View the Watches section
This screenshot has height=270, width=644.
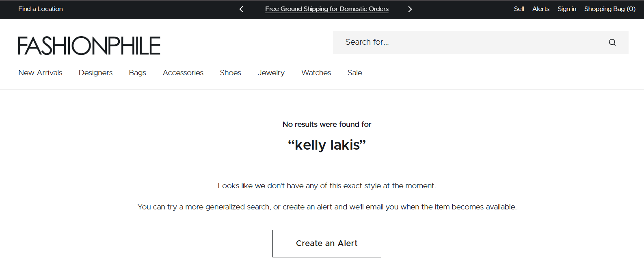316,72
